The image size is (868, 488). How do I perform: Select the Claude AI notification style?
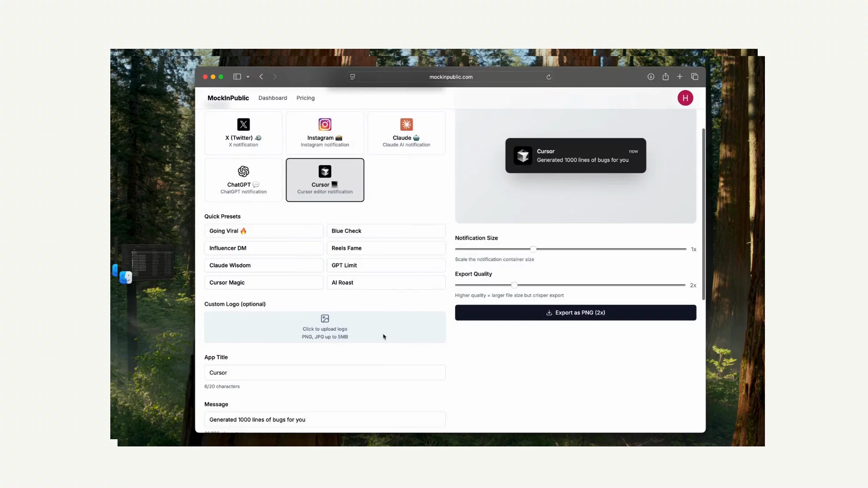tap(406, 133)
